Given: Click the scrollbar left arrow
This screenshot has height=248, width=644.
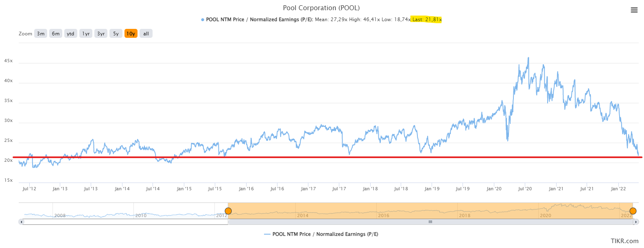Looking at the screenshot, I should click(x=22, y=222).
